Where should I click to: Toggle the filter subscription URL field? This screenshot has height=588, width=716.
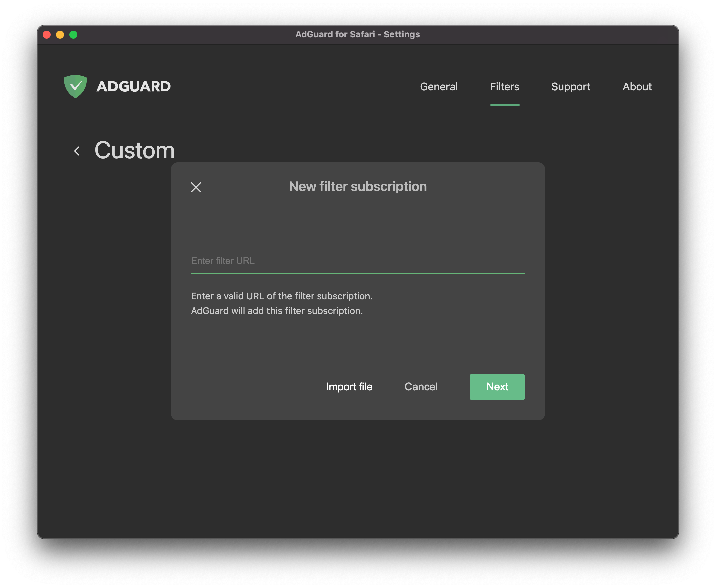pos(357,260)
